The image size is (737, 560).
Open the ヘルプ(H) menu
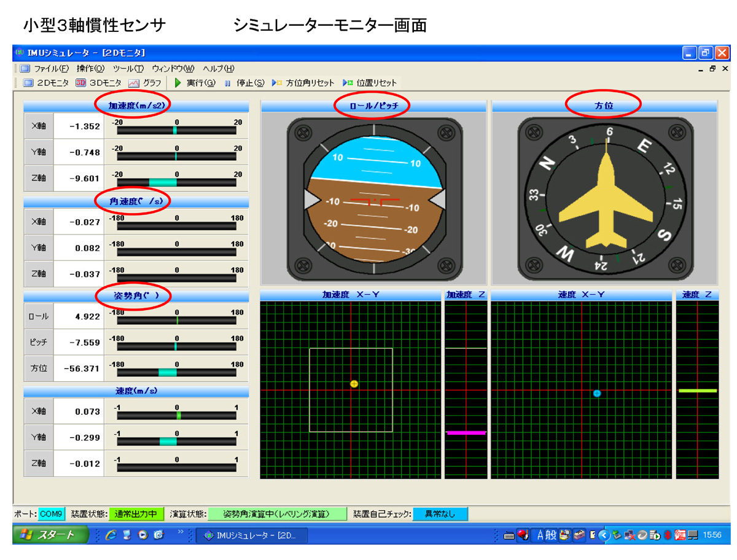click(x=219, y=69)
